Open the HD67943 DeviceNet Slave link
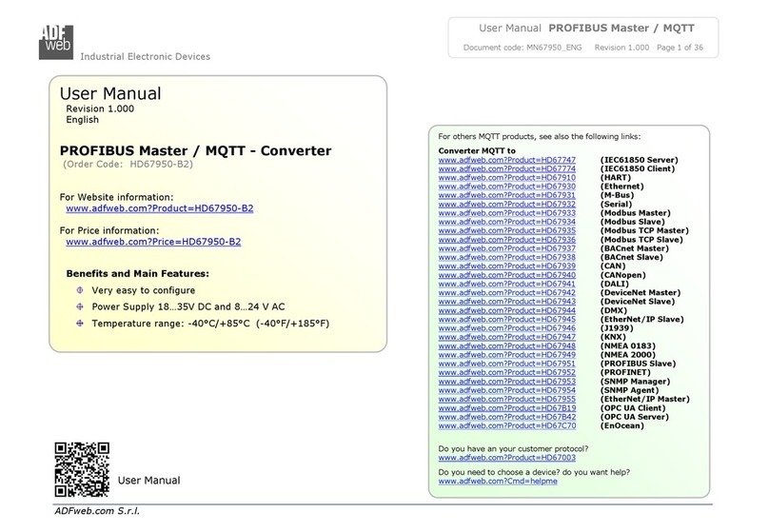The image size is (769, 532). 507,302
